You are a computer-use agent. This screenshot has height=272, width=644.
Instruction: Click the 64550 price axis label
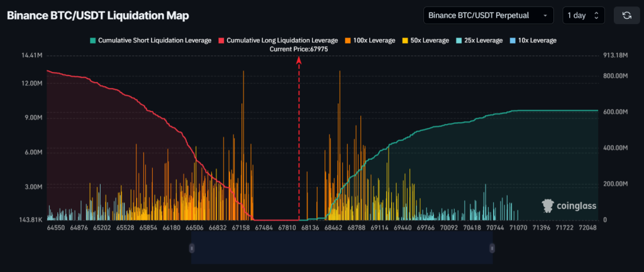click(55, 228)
